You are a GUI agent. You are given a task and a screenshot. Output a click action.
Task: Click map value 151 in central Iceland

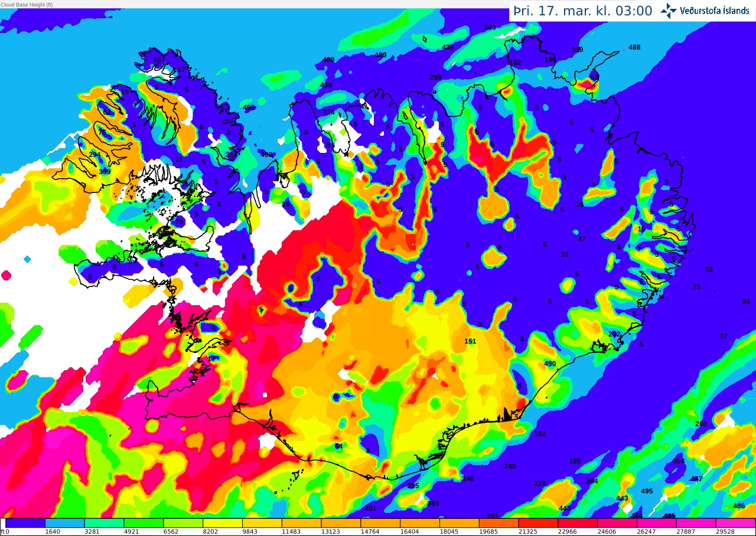pos(470,341)
